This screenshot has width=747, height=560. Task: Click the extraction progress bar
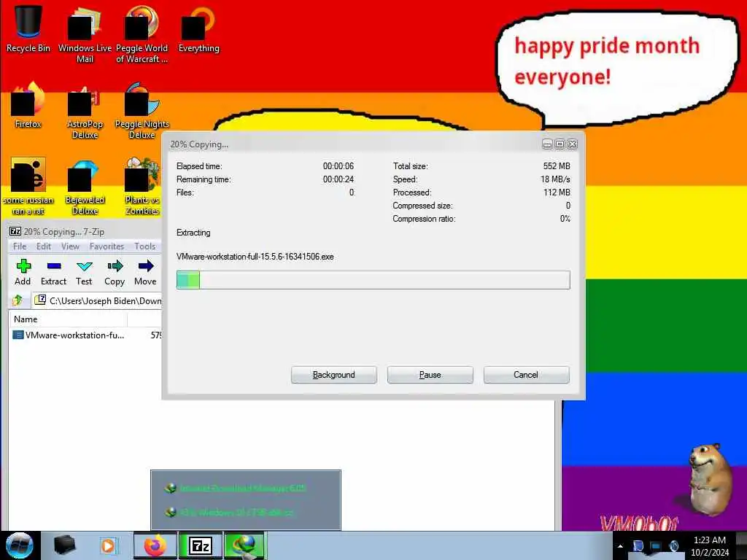tap(373, 280)
